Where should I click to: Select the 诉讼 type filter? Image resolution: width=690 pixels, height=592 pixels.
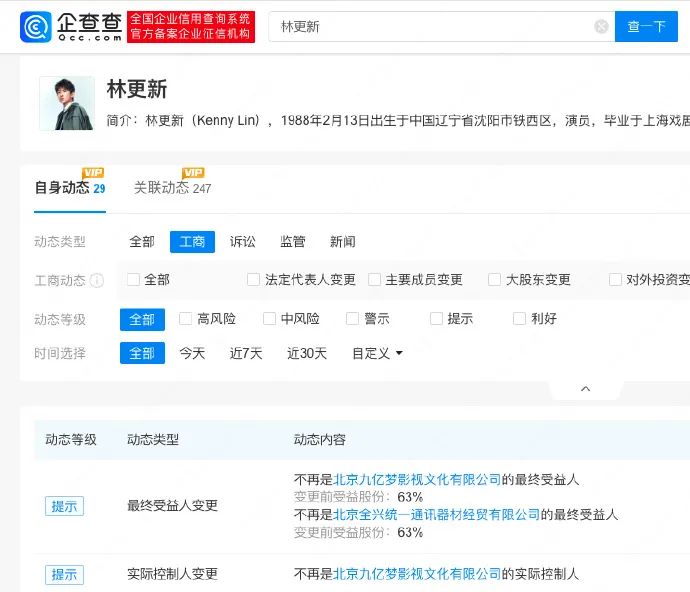click(x=242, y=242)
